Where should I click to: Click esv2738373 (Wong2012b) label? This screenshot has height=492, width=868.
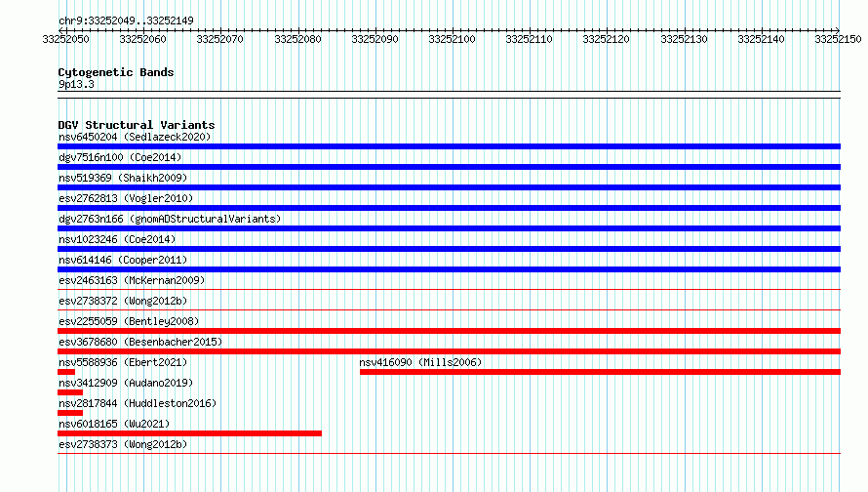(123, 444)
